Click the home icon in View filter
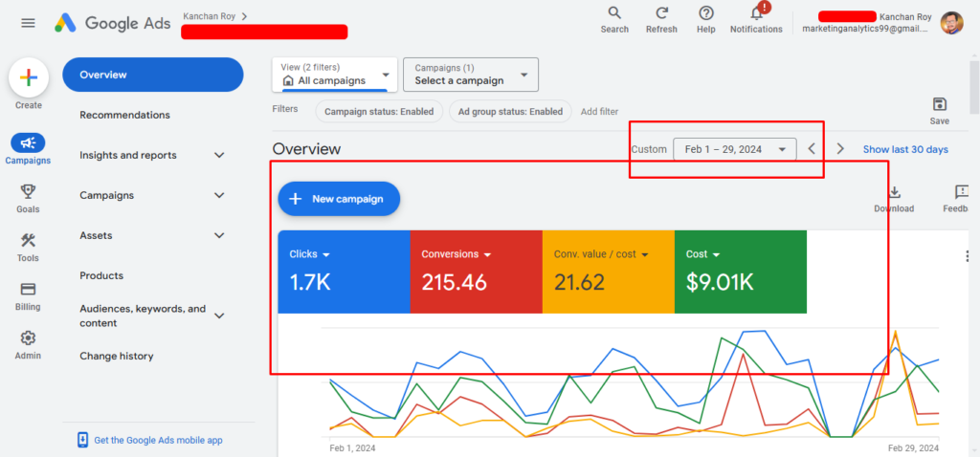Screen dimensions: 980x457 click(288, 80)
